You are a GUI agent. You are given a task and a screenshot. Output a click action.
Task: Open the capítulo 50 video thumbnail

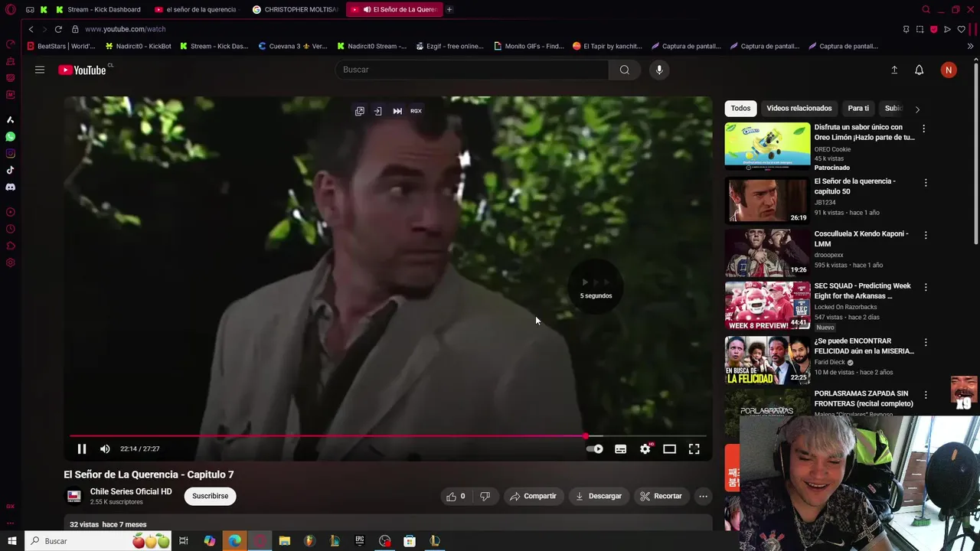(767, 200)
